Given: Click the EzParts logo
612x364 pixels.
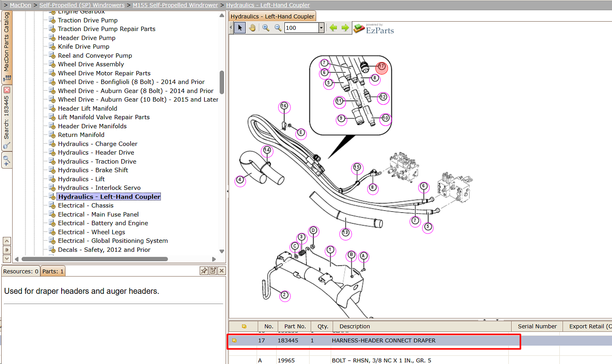Looking at the screenshot, I should 374,29.
